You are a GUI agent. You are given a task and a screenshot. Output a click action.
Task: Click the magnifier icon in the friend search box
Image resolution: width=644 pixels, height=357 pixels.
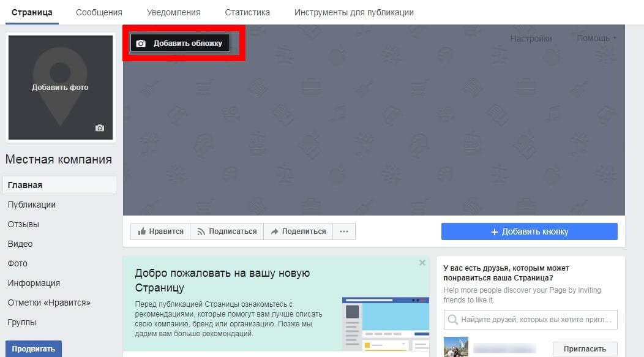pyautogui.click(x=452, y=319)
